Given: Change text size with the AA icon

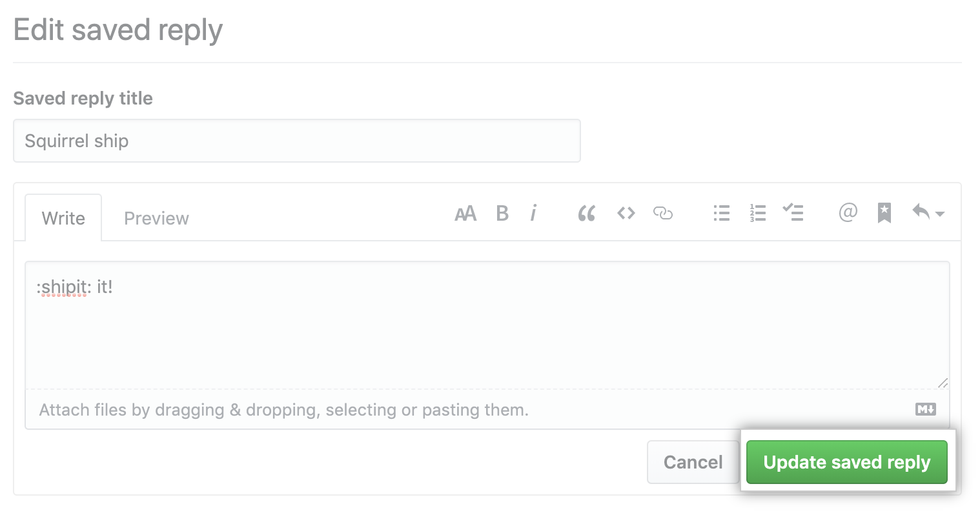Looking at the screenshot, I should point(465,213).
